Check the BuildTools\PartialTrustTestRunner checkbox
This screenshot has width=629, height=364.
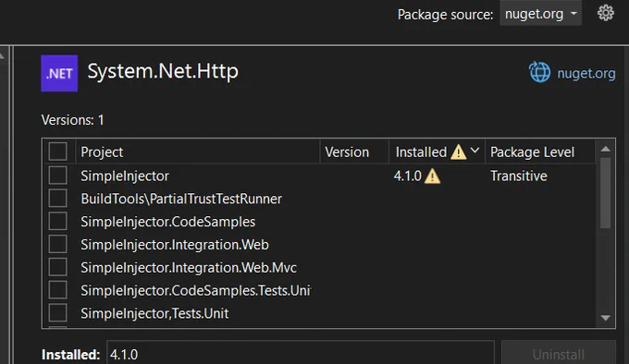coord(57,199)
